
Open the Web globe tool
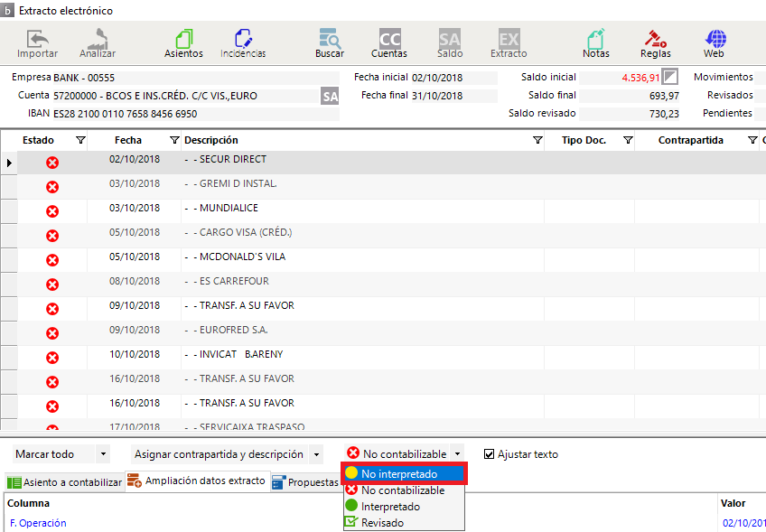click(x=715, y=43)
